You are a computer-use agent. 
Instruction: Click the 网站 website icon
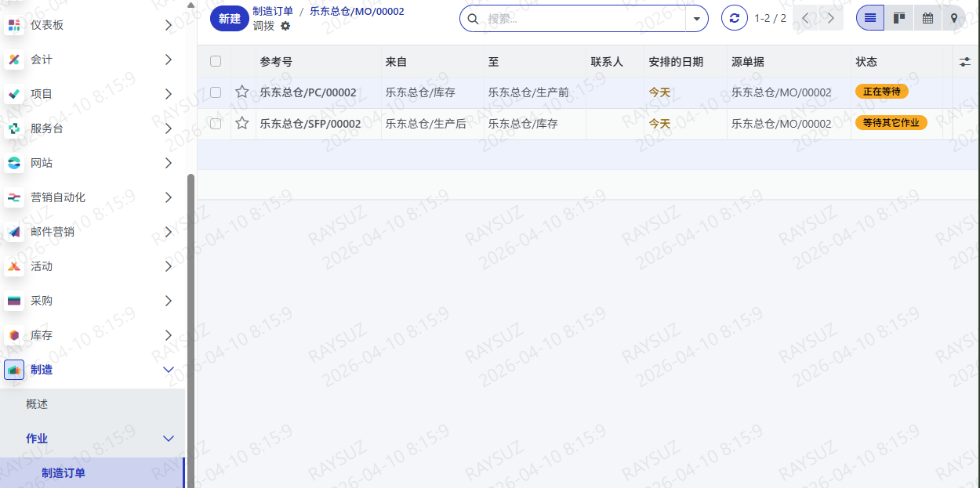[14, 163]
